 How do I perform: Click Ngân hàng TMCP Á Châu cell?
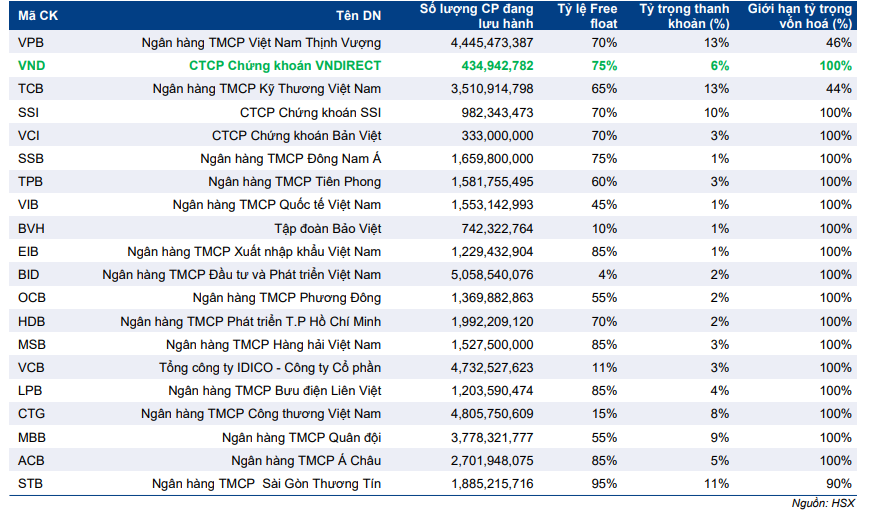point(306,461)
